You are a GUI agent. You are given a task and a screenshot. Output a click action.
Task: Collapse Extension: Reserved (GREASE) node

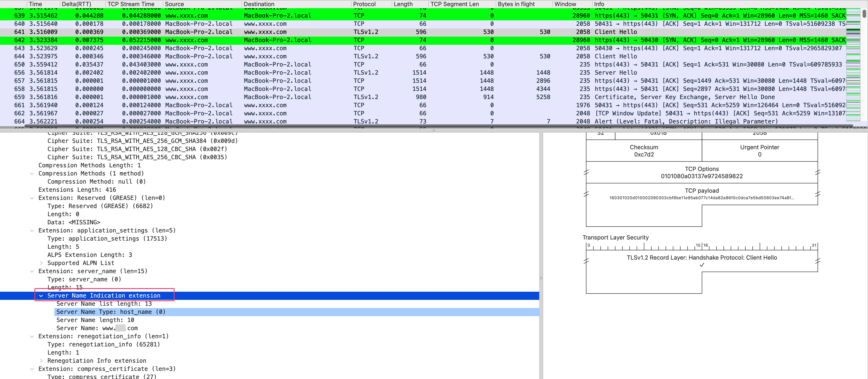(x=32, y=198)
